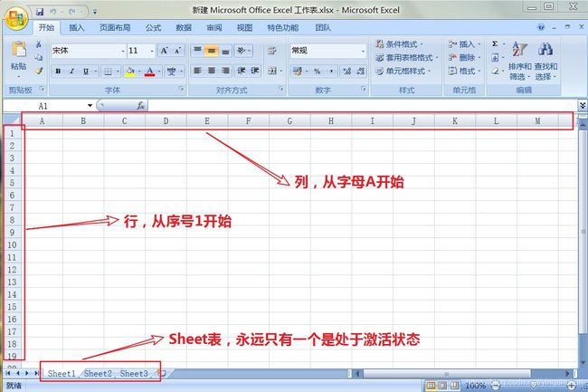Open number format dropdown 常规
The image size is (588, 392).
[x=363, y=51]
